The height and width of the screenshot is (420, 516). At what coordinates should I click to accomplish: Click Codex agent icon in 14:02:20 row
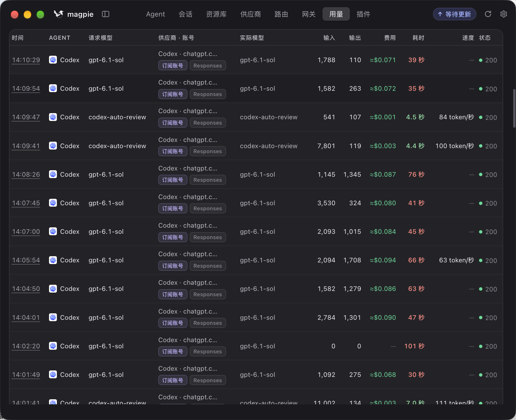[53, 346]
